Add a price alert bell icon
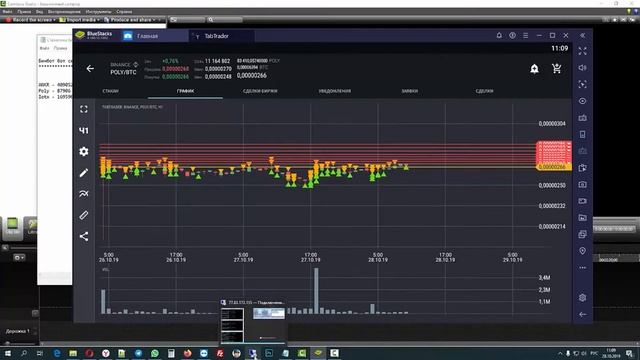Image resolution: width=640 pixels, height=360 pixels. tap(534, 69)
